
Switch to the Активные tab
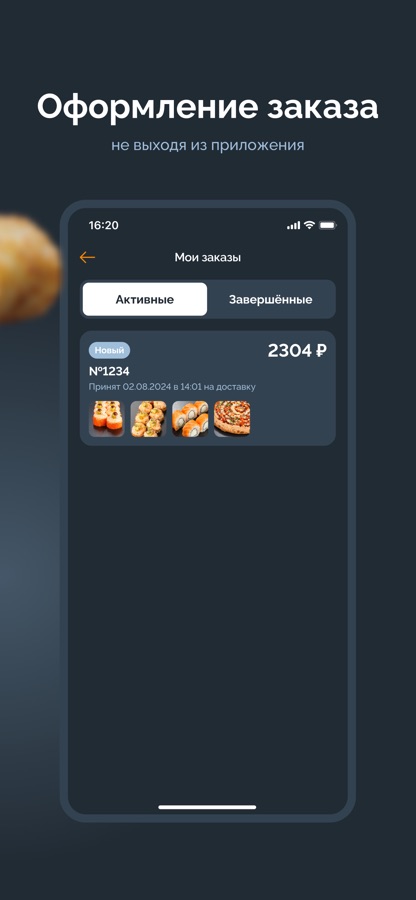[x=145, y=299]
